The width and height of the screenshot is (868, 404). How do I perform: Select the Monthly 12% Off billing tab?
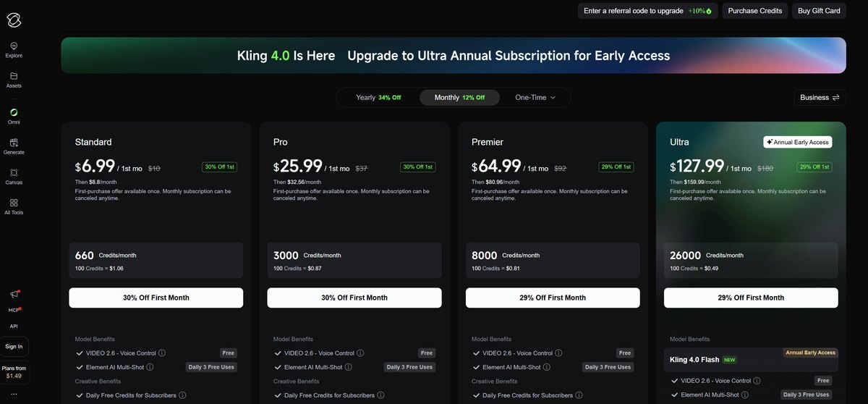tap(459, 97)
